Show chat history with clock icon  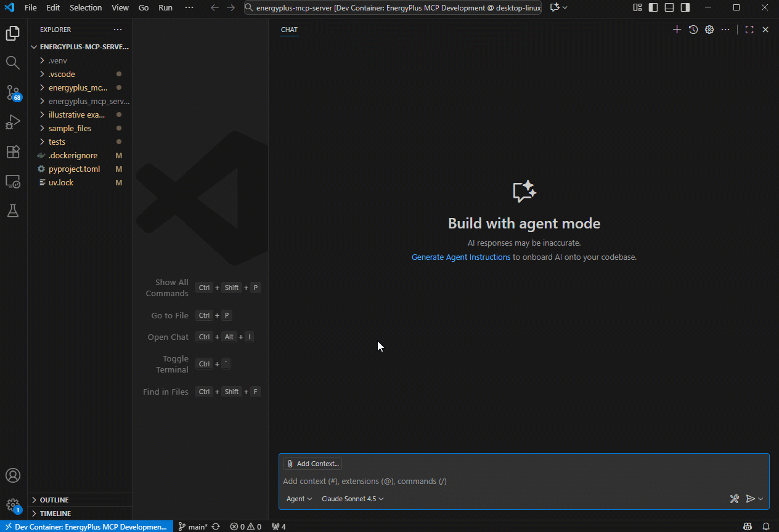[693, 30]
